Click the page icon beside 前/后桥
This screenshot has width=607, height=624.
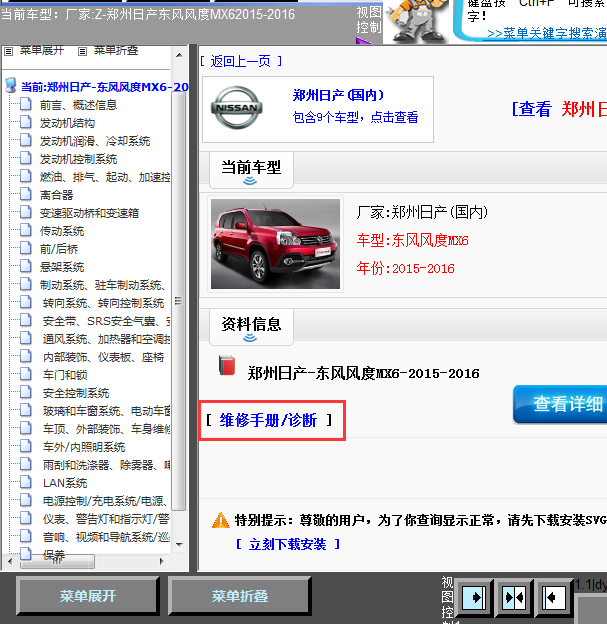[26, 248]
